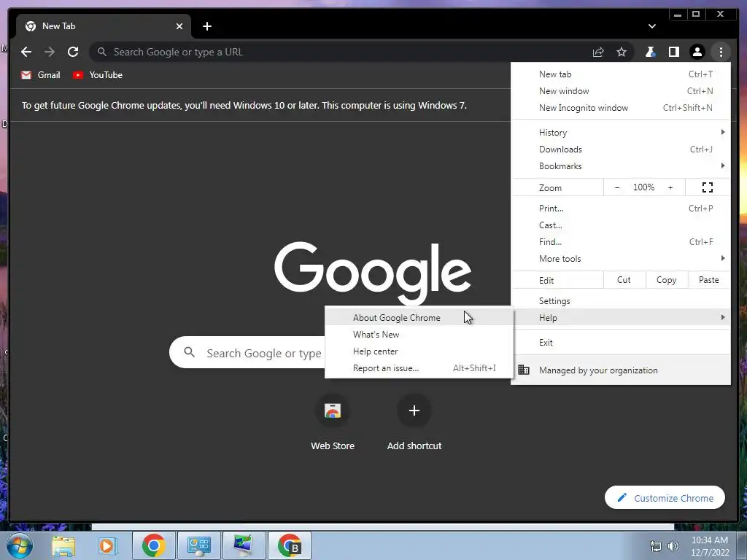The width and height of the screenshot is (747, 560).
Task: Click the Chrome taskbar icon
Action: pos(153,545)
